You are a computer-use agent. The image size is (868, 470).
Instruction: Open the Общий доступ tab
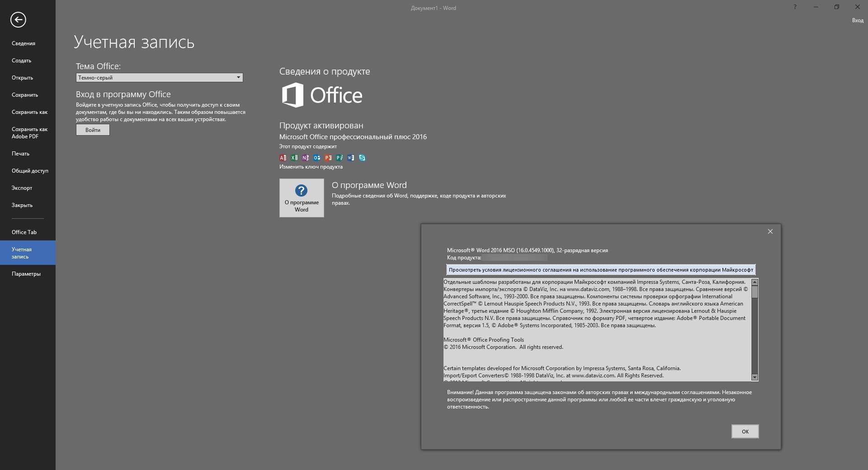(28, 171)
